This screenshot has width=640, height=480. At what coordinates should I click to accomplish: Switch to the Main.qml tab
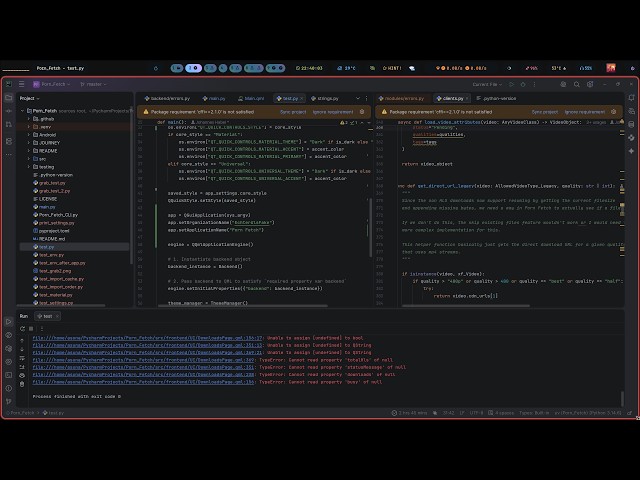pyautogui.click(x=251, y=98)
